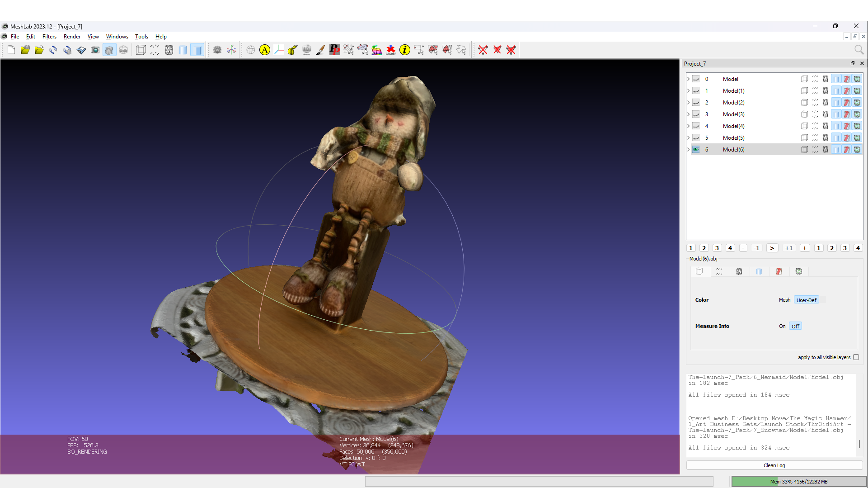Click the + button below the layer list
The width and height of the screenshot is (868, 488).
[x=805, y=248]
